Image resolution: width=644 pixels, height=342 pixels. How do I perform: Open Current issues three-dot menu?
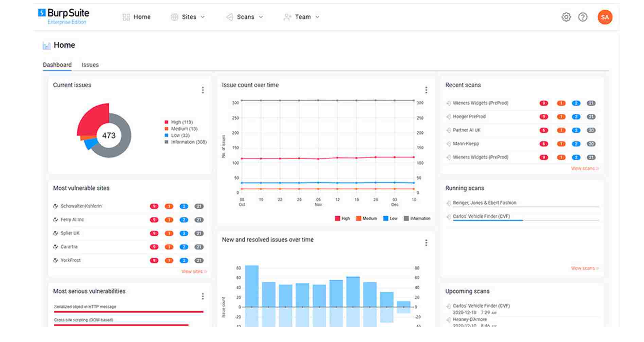point(203,90)
